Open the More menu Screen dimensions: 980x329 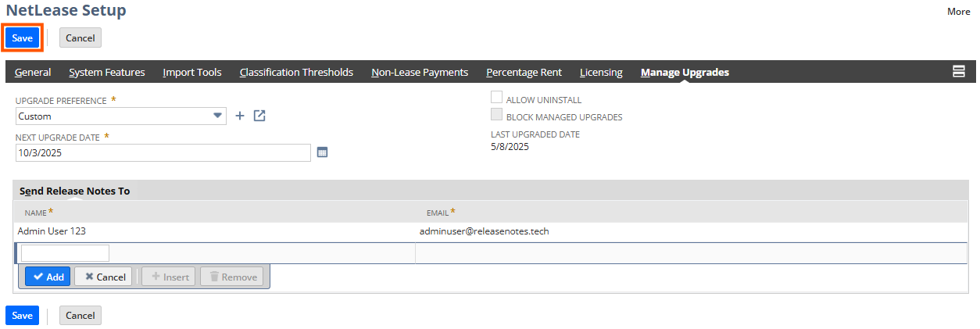(958, 11)
